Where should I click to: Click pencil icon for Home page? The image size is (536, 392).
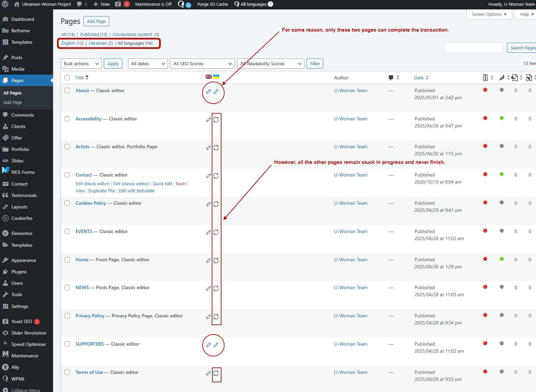click(x=209, y=261)
